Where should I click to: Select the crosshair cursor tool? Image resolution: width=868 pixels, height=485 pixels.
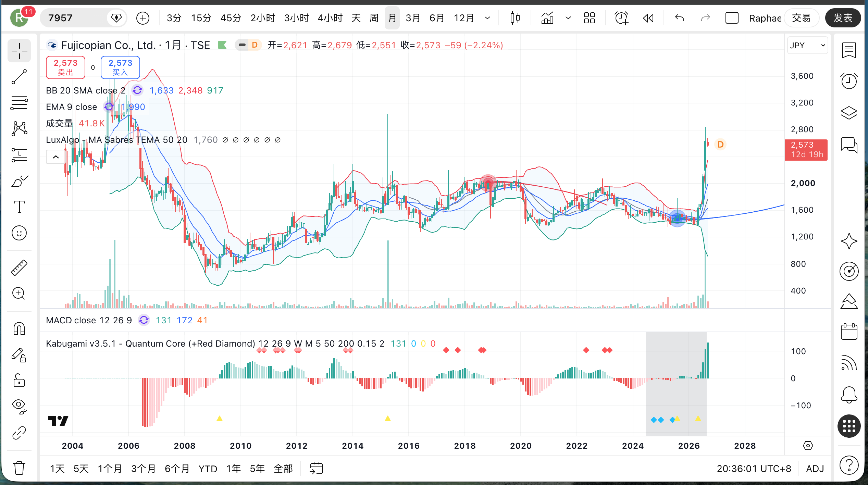pyautogui.click(x=19, y=51)
